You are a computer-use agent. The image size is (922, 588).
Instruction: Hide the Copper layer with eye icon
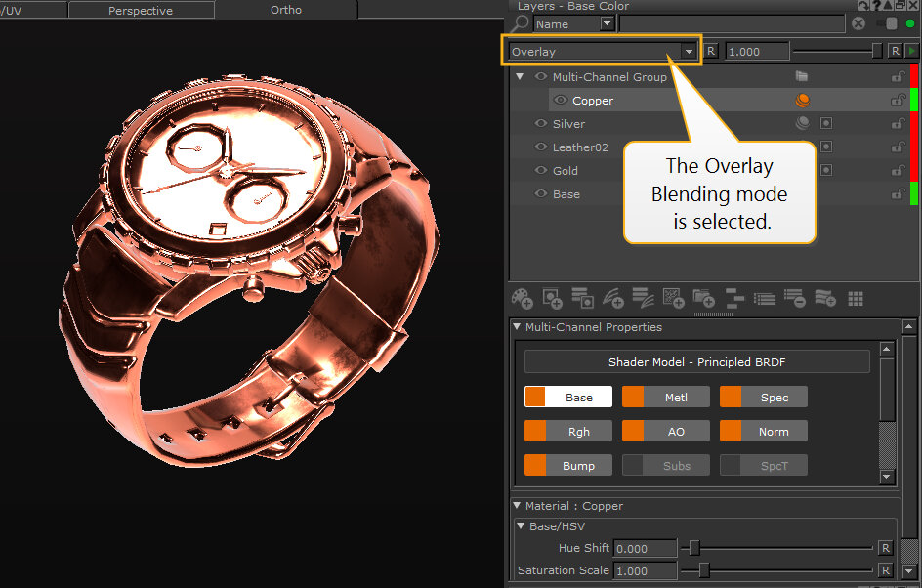[x=561, y=100]
